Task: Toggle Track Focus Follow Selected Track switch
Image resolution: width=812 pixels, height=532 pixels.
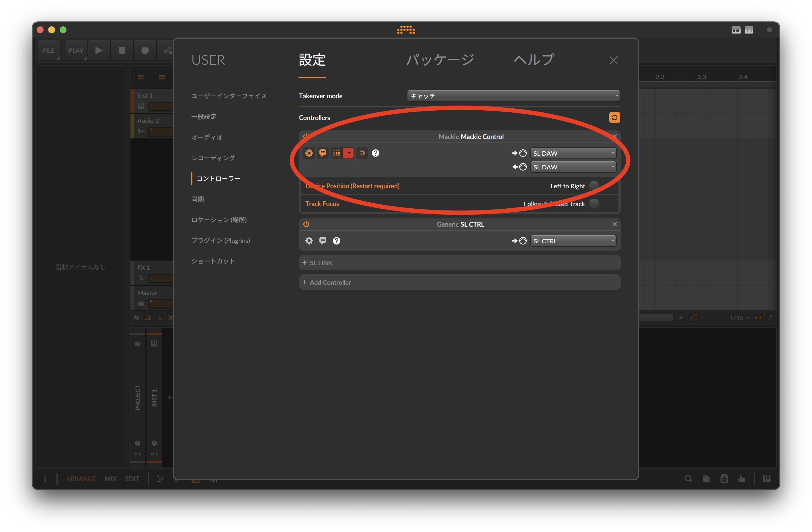Action: [x=594, y=204]
